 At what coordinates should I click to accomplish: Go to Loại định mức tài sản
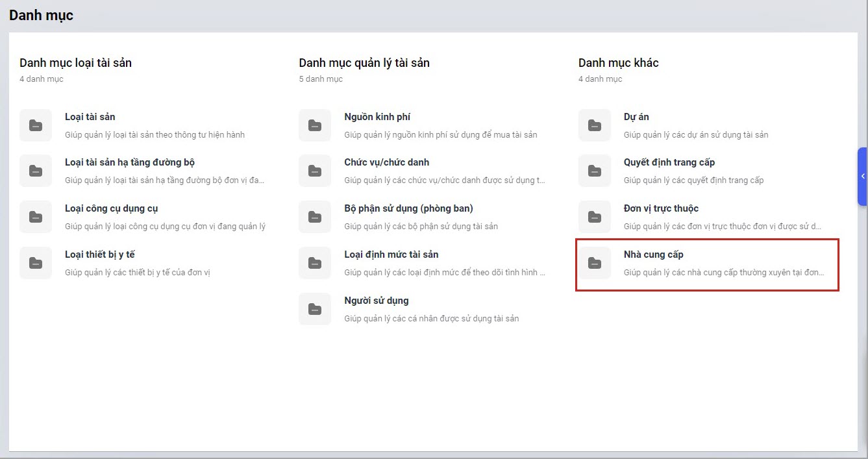391,254
